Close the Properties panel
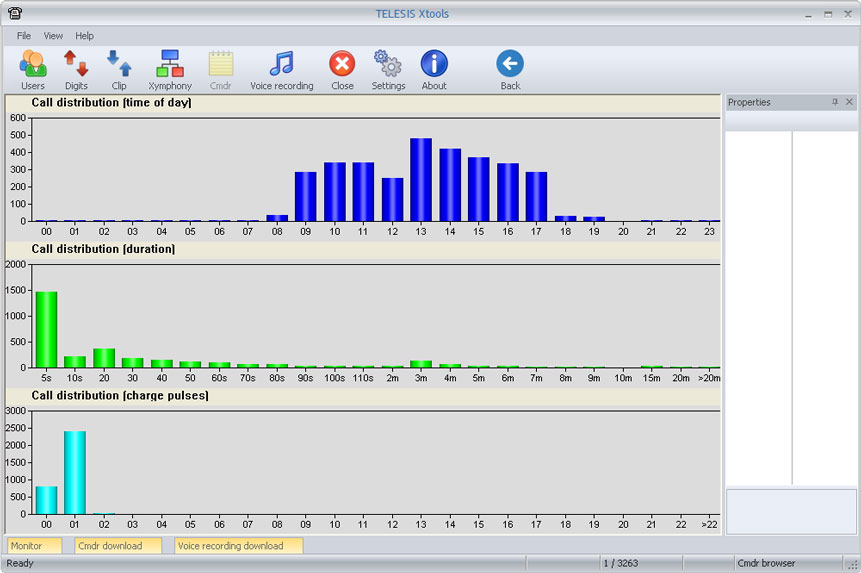Viewport: 861px width, 573px height. pyautogui.click(x=849, y=102)
